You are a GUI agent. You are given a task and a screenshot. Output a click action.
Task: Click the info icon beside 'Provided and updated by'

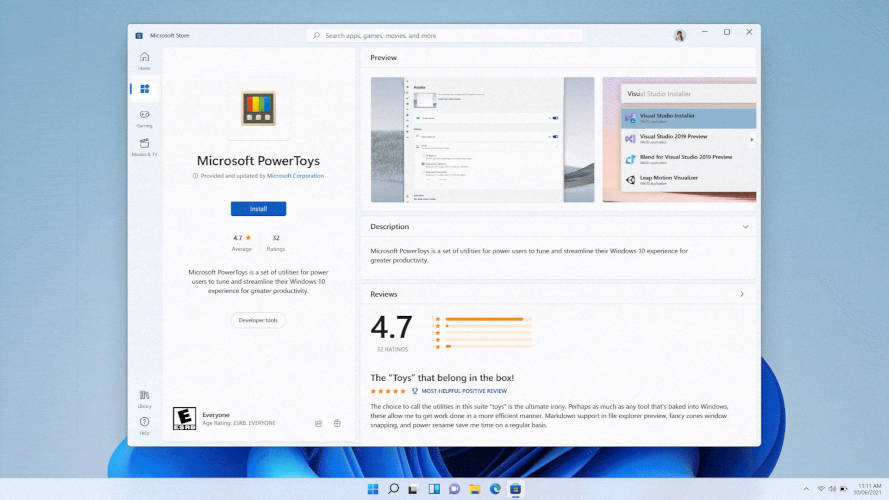tap(195, 176)
